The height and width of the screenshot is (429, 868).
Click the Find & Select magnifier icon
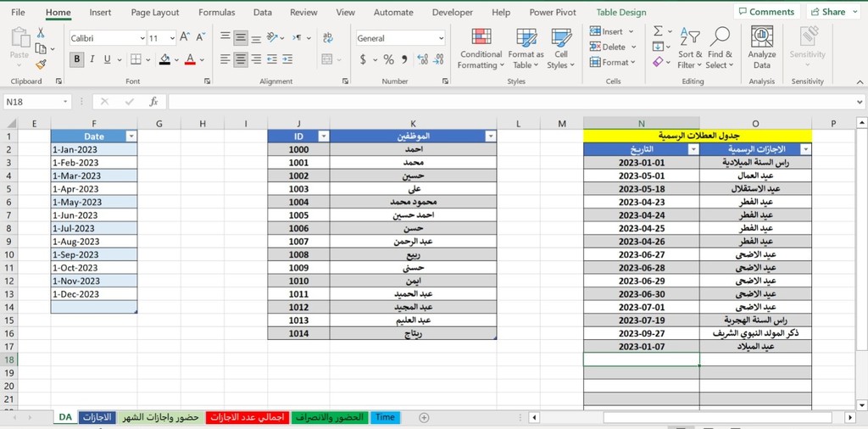click(x=720, y=48)
